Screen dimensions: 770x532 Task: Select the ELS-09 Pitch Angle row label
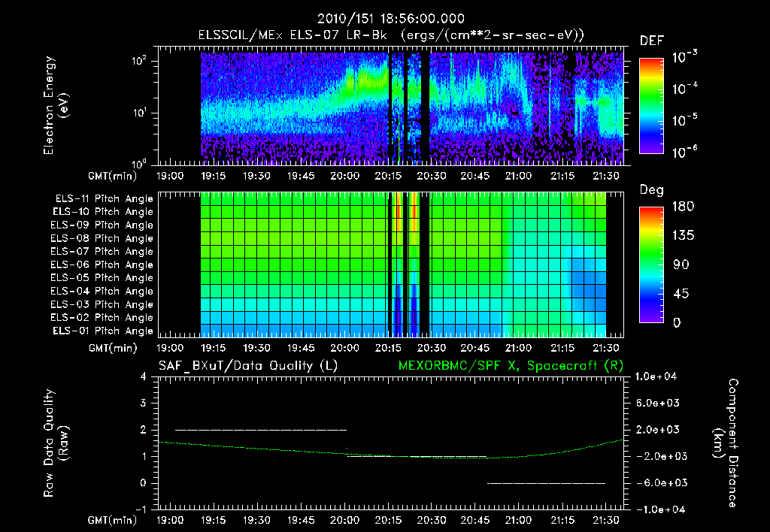click(102, 225)
